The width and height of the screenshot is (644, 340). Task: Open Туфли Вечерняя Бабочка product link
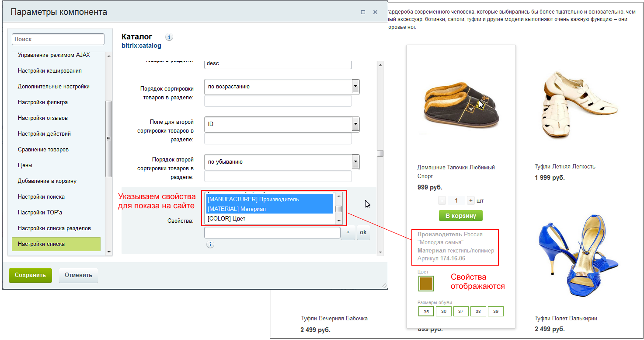[334, 318]
